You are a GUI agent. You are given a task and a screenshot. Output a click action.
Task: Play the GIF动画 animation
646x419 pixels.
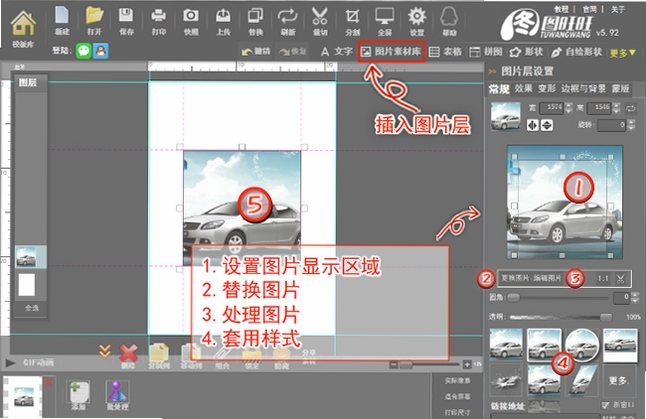[x=10, y=363]
